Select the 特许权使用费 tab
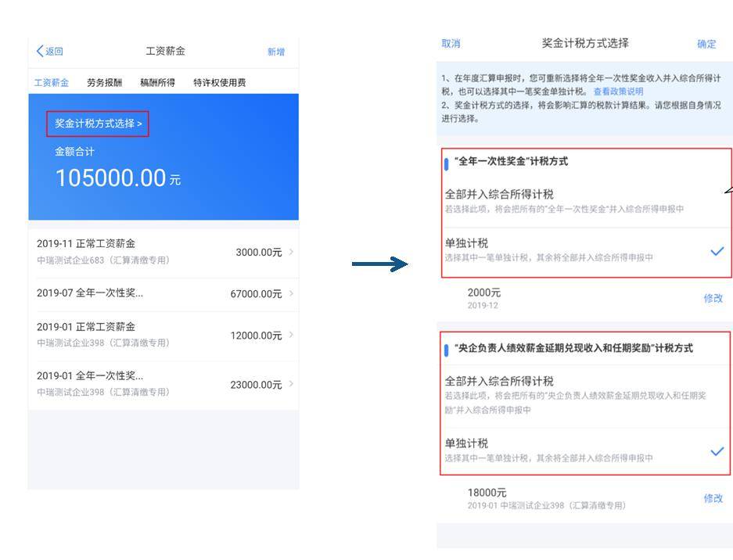The image size is (733, 560). (221, 81)
